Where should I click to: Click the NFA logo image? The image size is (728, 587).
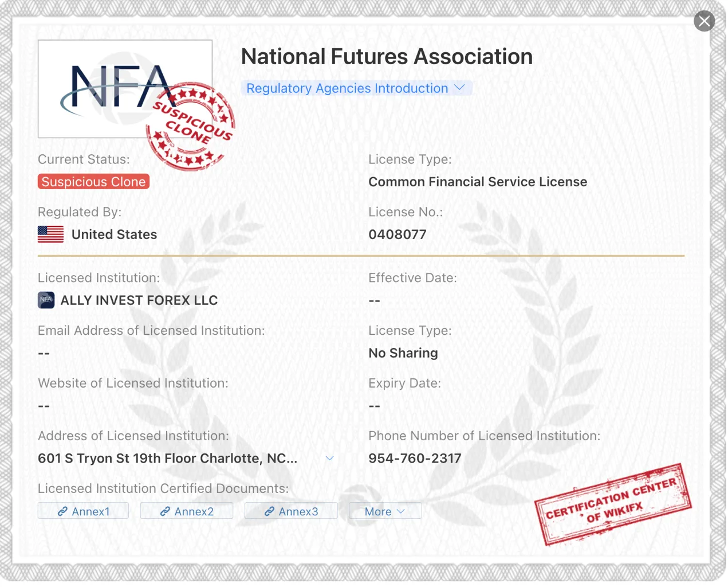(125, 89)
